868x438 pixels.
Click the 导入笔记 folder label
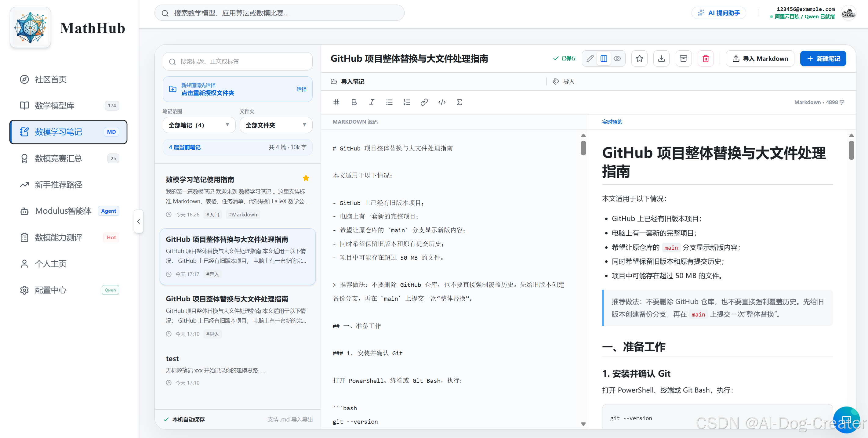point(352,81)
